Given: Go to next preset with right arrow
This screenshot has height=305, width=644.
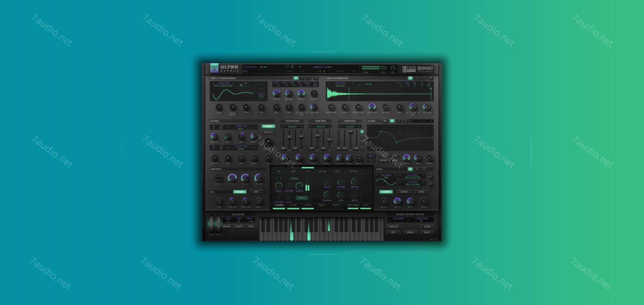Looking at the screenshot, I should [x=324, y=71].
